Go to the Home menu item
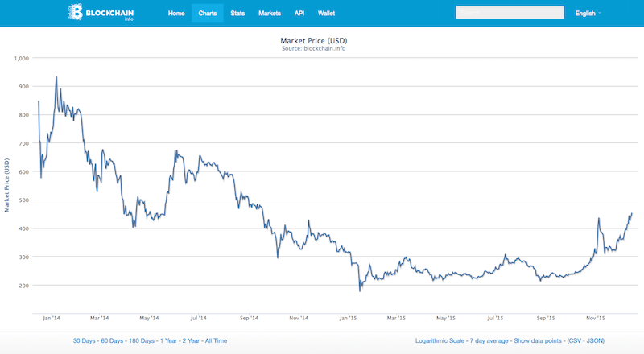This screenshot has height=354, width=644. click(176, 13)
